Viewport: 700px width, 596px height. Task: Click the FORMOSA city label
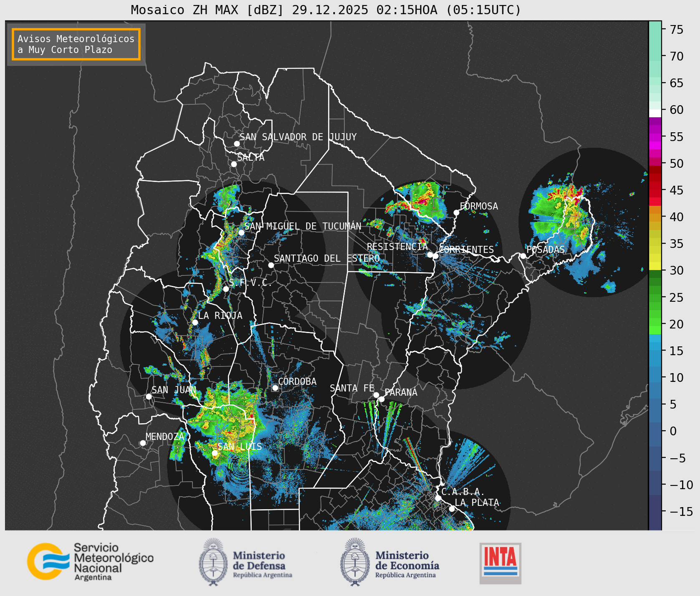(x=479, y=206)
